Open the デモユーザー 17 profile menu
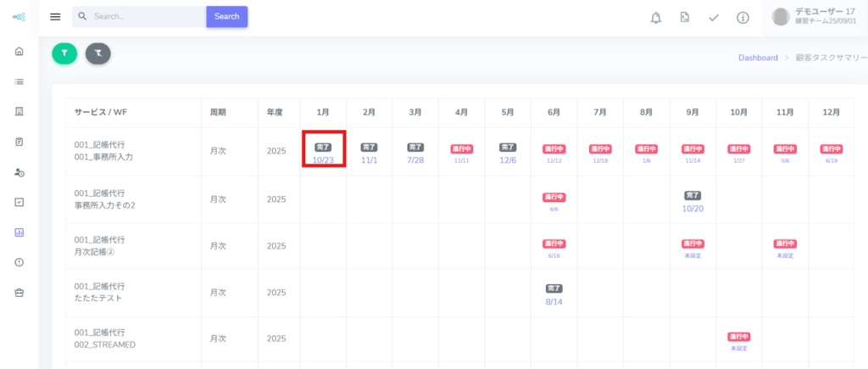 point(818,17)
